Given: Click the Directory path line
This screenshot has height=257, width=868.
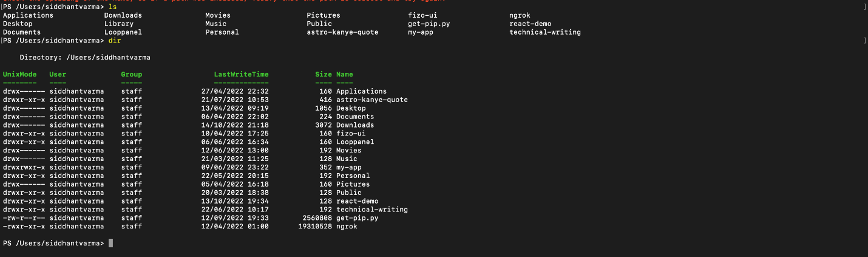Looking at the screenshot, I should [x=85, y=57].
